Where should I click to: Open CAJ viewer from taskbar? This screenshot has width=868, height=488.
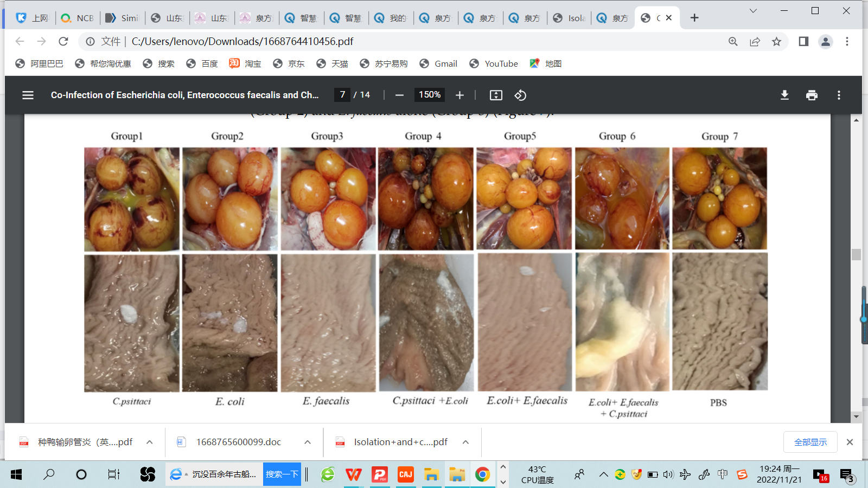pyautogui.click(x=406, y=474)
